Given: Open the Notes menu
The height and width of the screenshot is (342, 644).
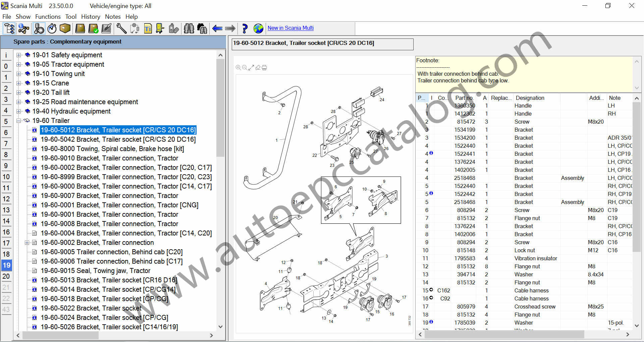Looking at the screenshot, I should (x=113, y=17).
